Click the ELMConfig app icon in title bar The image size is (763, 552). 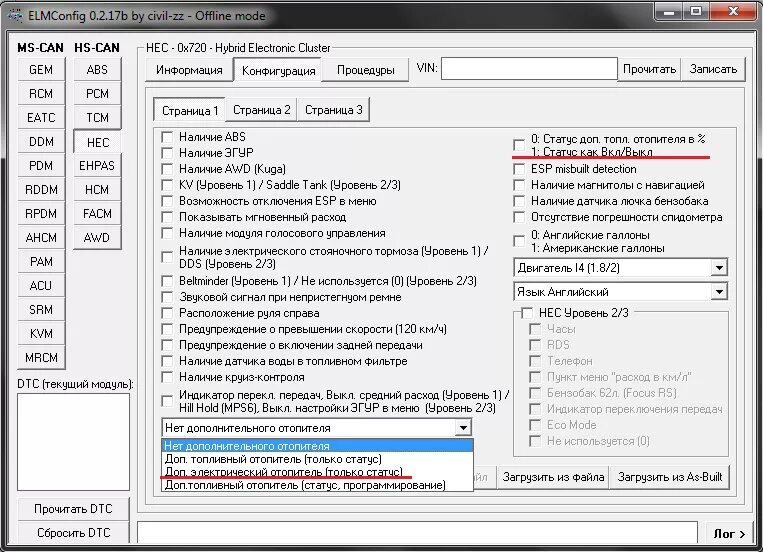tap(16, 15)
